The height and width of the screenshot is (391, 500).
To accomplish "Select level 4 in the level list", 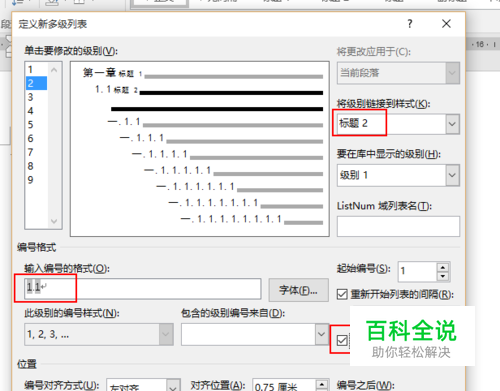I will click(x=36, y=111).
